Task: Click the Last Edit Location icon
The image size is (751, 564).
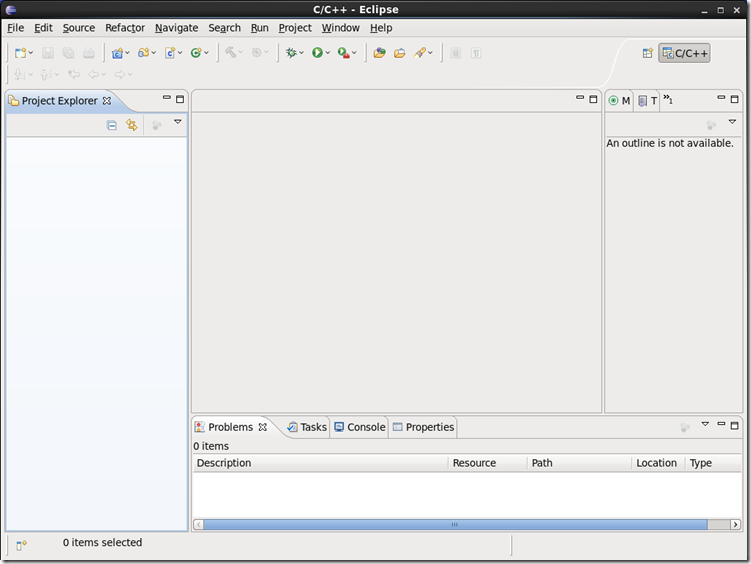Action: [73, 74]
